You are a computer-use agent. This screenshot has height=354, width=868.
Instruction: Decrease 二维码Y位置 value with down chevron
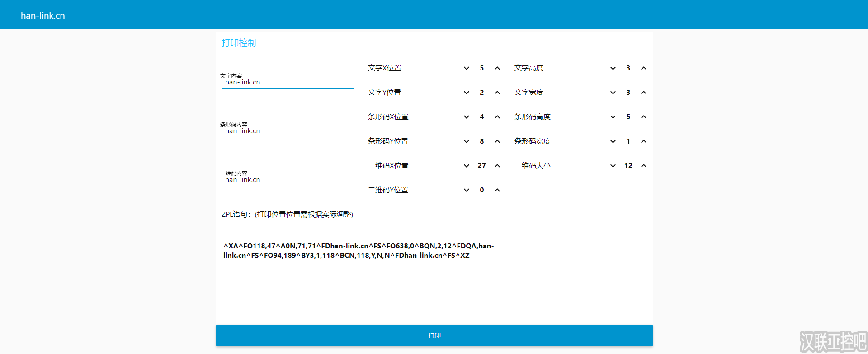pos(467,190)
